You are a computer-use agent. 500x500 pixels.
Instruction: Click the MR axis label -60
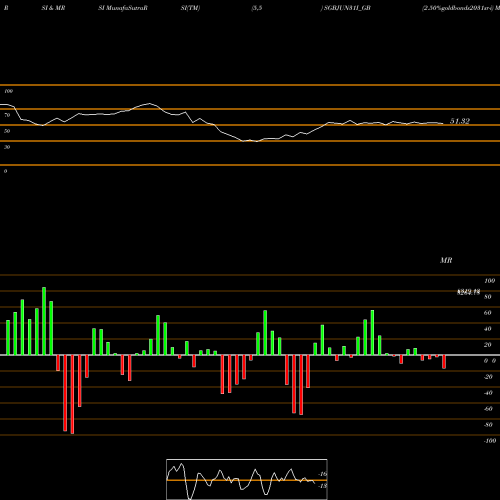point(488,409)
